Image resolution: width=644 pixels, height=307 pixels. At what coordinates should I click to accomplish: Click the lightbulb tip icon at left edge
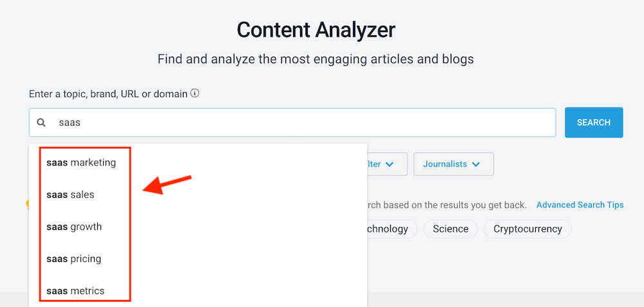click(x=27, y=205)
